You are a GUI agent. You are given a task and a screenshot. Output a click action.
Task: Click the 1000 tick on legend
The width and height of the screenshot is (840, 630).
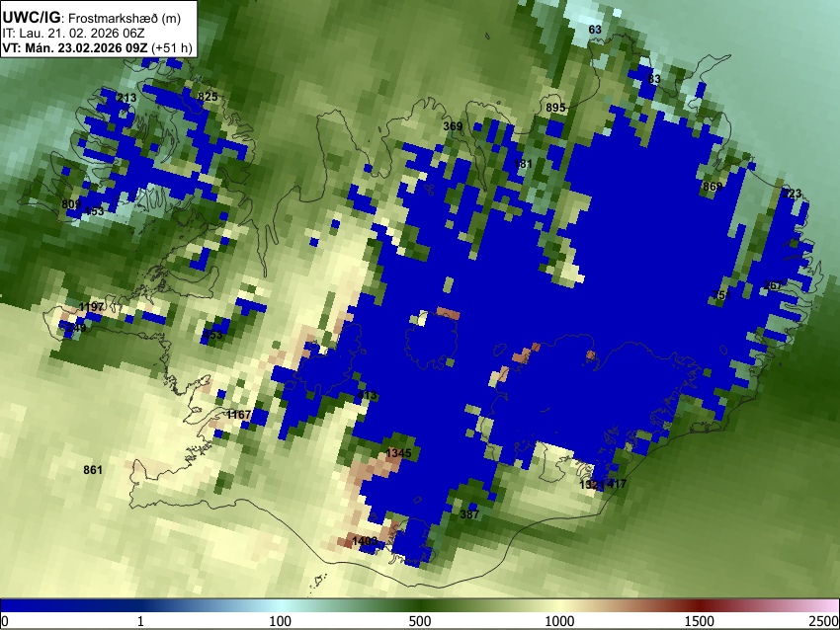click(x=559, y=621)
